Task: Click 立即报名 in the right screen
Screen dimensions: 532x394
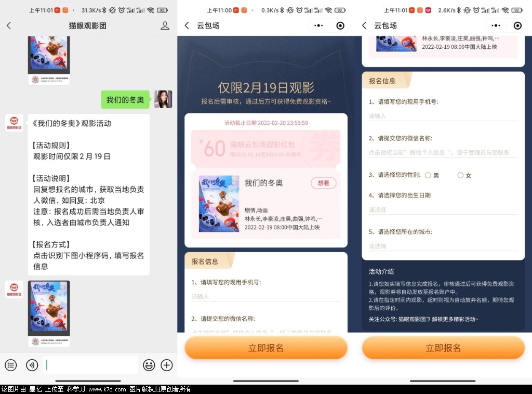Action: 443,348
